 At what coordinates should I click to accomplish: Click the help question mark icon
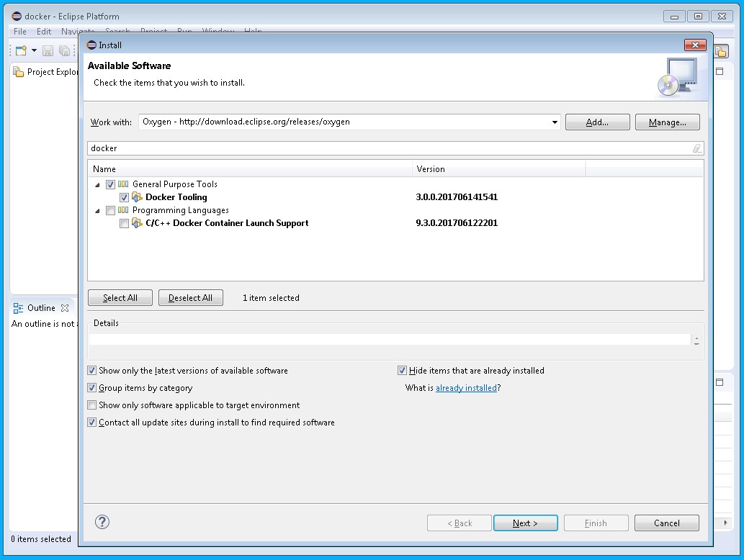[102, 522]
